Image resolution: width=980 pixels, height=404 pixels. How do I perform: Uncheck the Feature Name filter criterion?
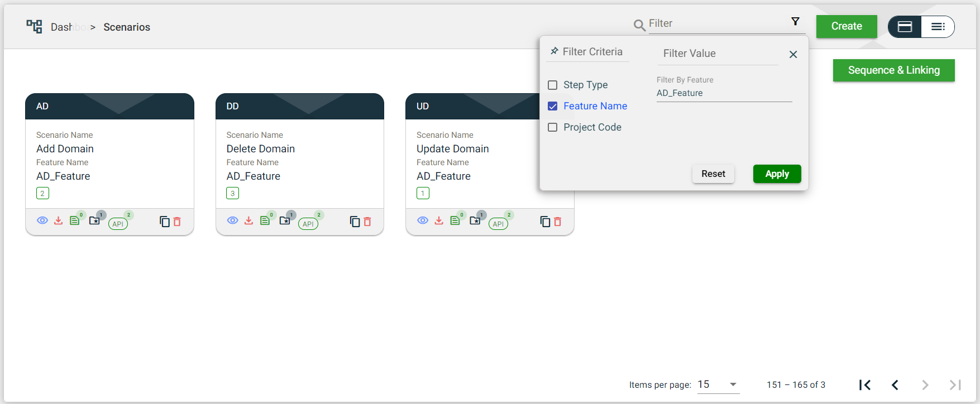553,106
